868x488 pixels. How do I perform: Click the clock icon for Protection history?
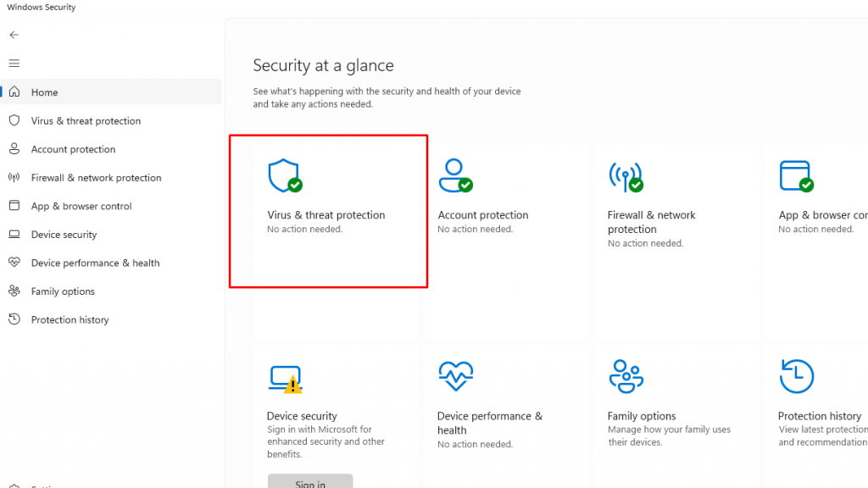[x=14, y=319]
